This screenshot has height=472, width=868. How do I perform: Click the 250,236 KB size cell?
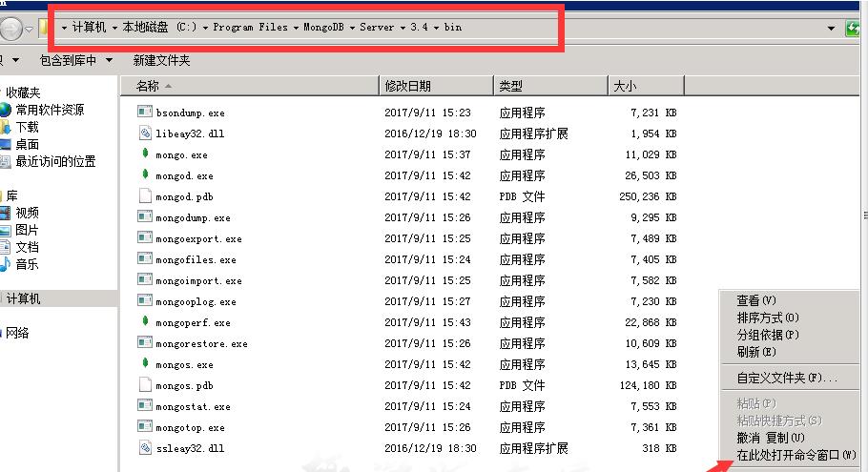click(648, 196)
